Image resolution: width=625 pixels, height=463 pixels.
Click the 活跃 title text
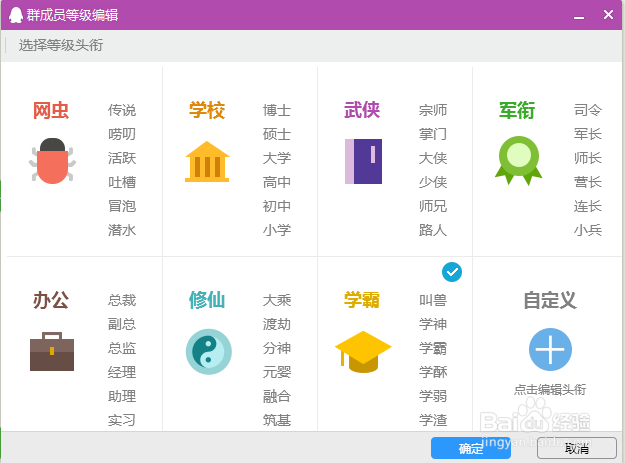(122, 158)
